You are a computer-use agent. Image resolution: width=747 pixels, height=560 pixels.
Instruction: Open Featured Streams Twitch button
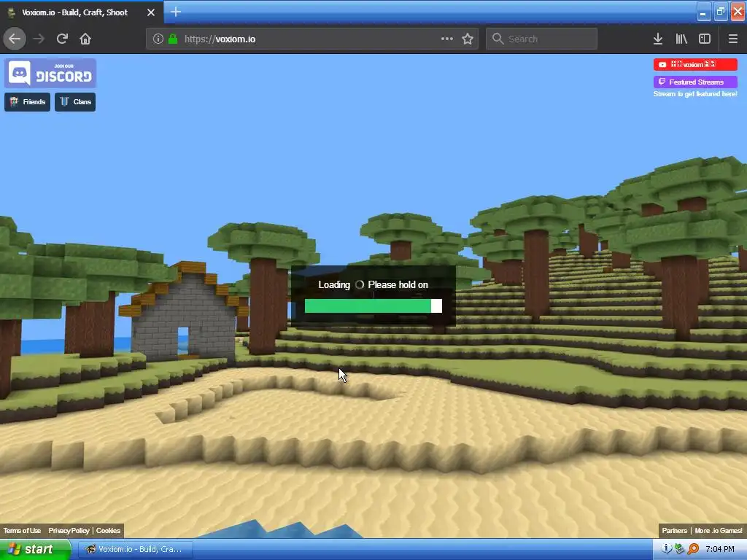695,82
